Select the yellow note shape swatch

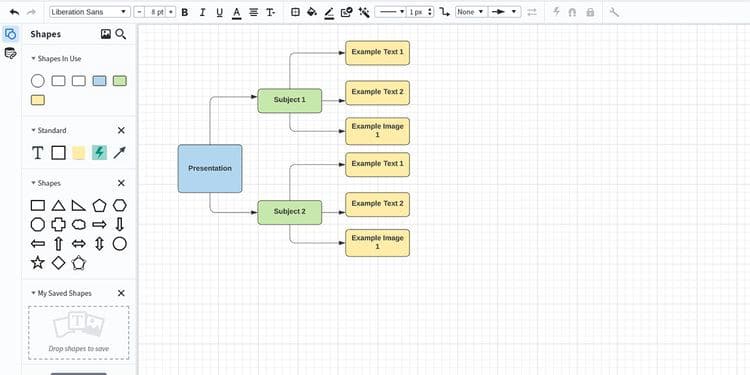tap(78, 153)
